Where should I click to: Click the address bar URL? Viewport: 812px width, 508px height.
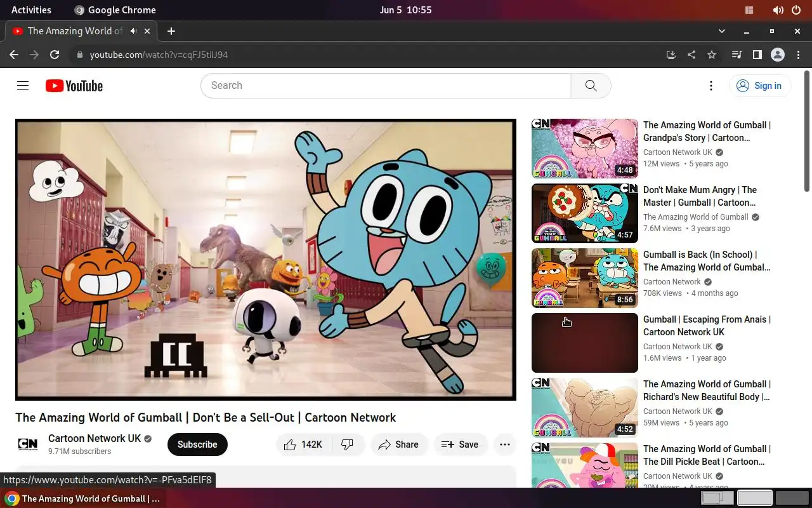pos(159,55)
